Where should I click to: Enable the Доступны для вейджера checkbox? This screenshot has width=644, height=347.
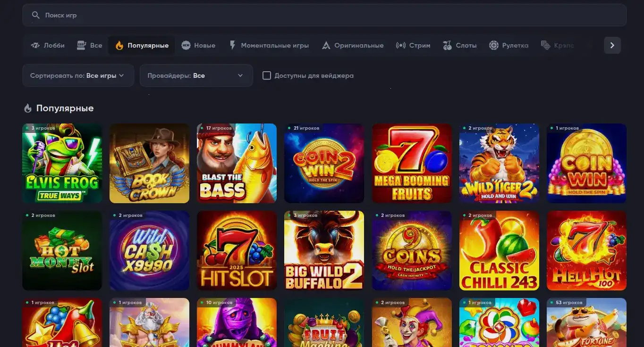pos(267,75)
